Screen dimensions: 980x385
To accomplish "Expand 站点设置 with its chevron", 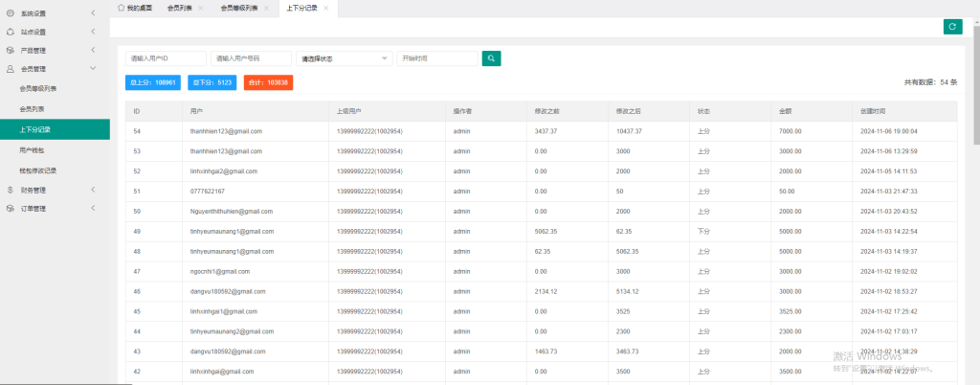I will (x=93, y=32).
